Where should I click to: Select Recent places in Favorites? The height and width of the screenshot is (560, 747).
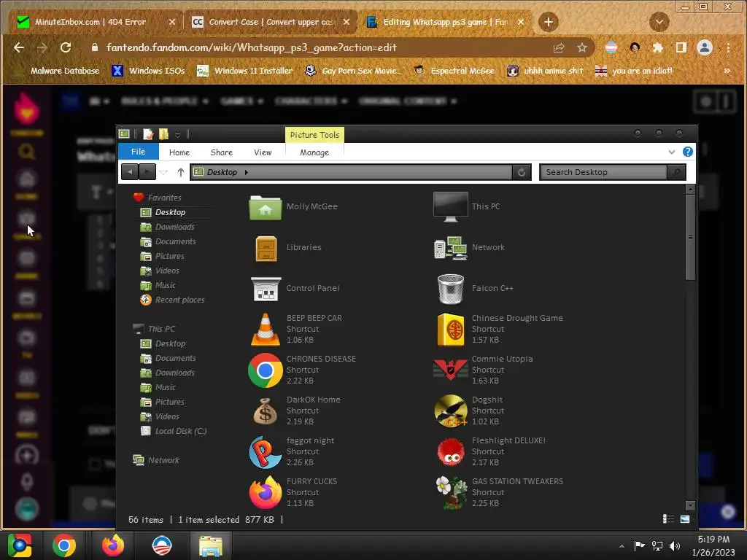coord(172,300)
